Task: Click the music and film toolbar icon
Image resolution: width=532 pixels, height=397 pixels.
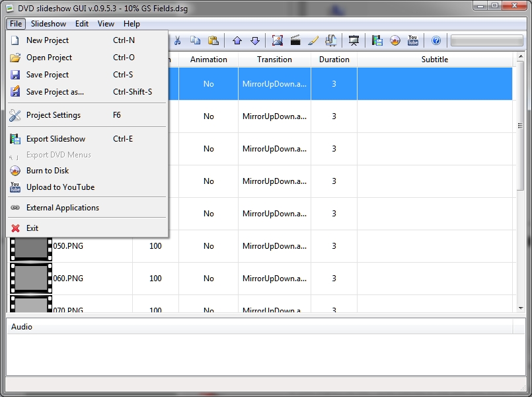Action: pyautogui.click(x=331, y=40)
